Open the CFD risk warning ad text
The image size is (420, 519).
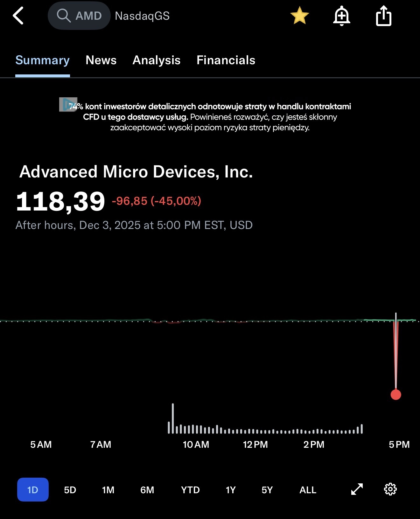point(210,117)
